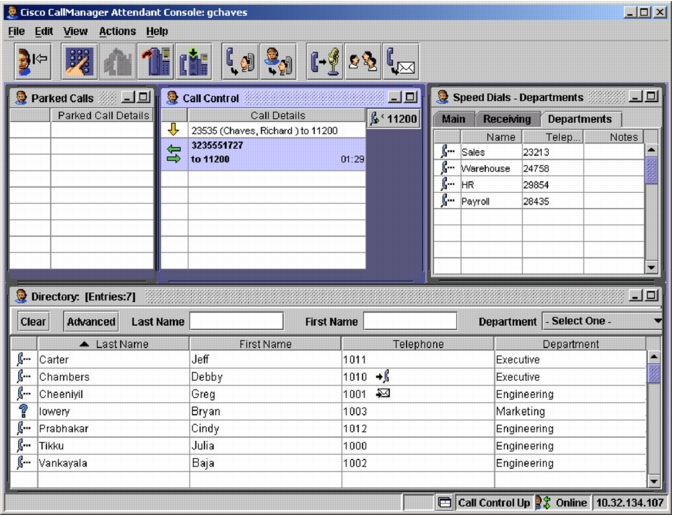Screen dimensions: 675x517
Task: Open the Actions menu
Action: (117, 31)
